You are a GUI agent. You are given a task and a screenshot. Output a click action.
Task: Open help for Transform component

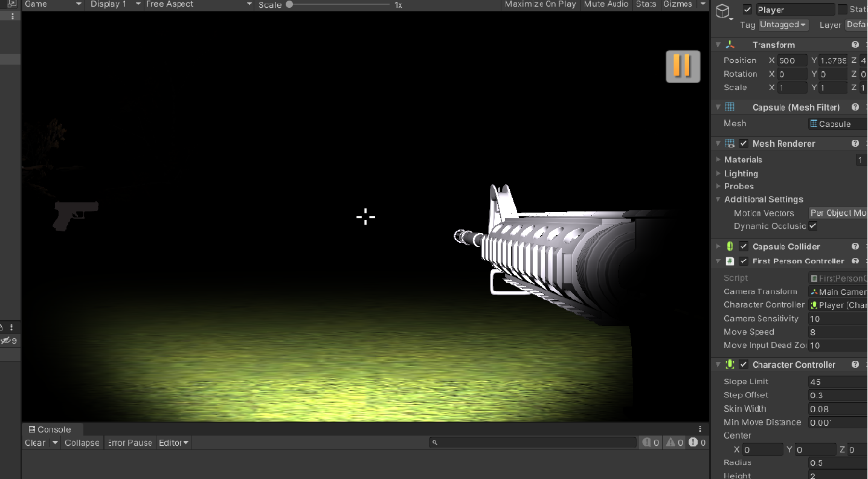pos(855,45)
